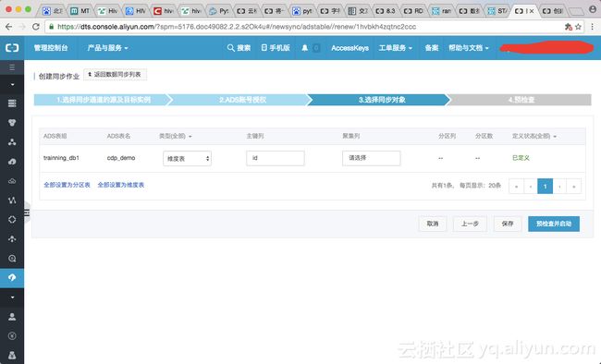Select step 4.预检查
The width and height of the screenshot is (601, 364).
(521, 100)
